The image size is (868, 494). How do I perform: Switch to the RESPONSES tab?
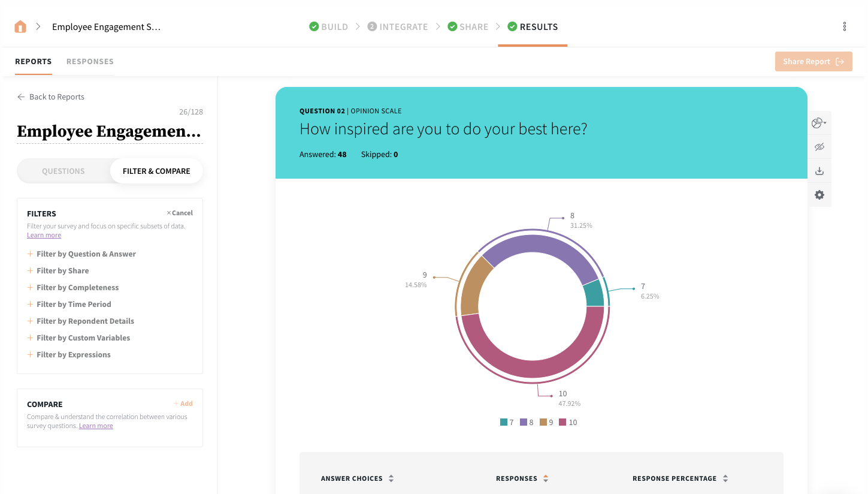pyautogui.click(x=90, y=61)
